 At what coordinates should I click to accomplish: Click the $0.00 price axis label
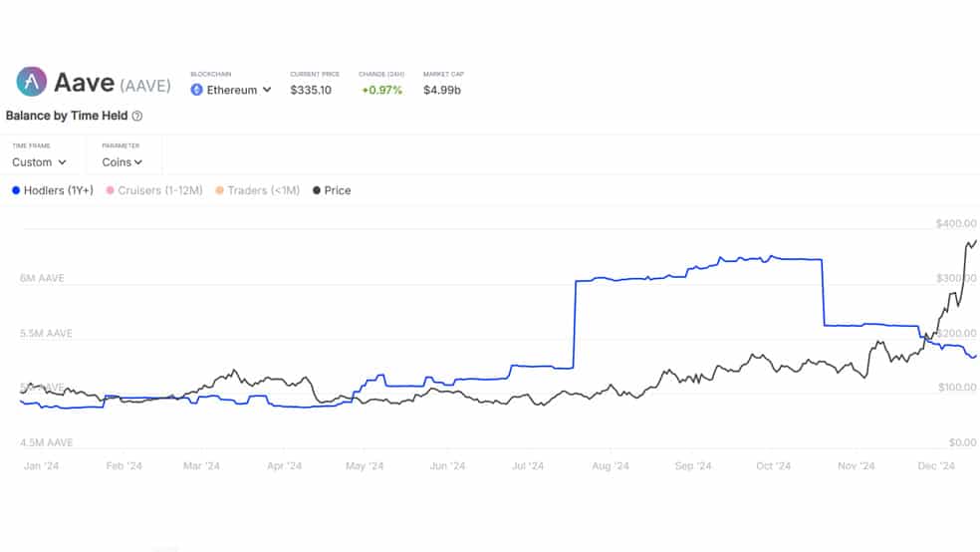coord(962,442)
